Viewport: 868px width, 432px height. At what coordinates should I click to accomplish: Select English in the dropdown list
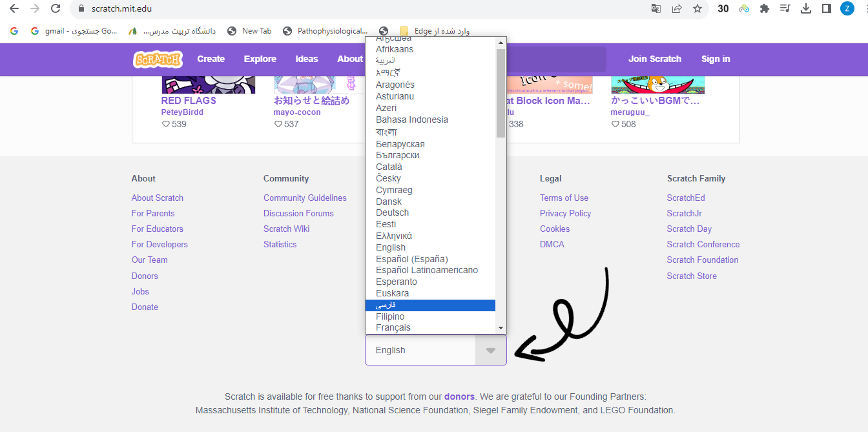point(430,247)
